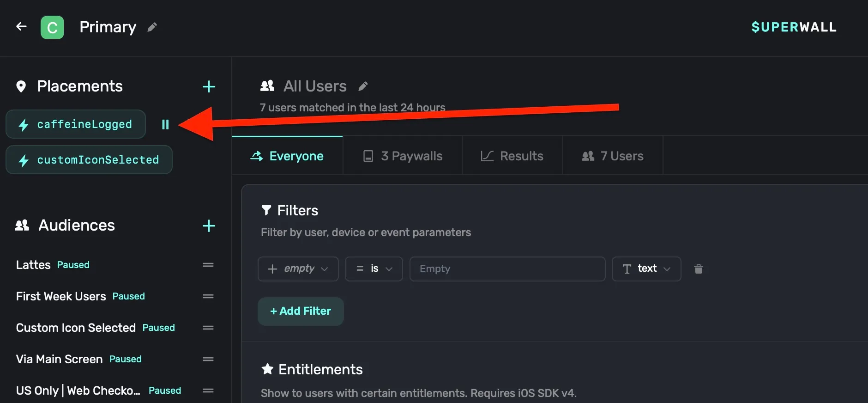868x403 pixels.
Task: Select the customIconSelected placement
Action: 89,160
